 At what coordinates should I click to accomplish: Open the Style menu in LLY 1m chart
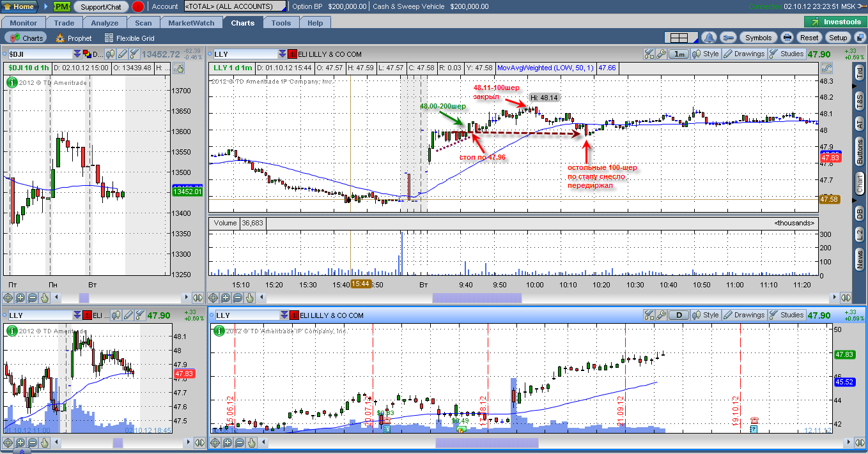[706, 54]
